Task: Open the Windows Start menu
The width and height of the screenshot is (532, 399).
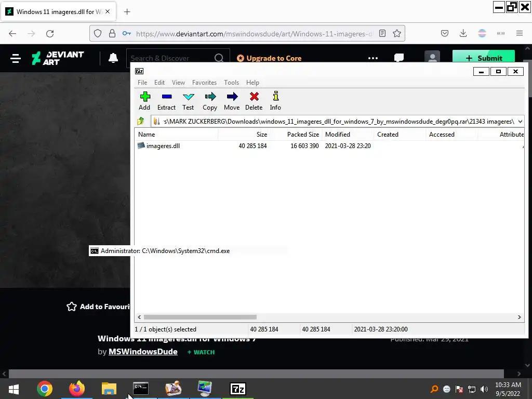Action: click(x=14, y=389)
